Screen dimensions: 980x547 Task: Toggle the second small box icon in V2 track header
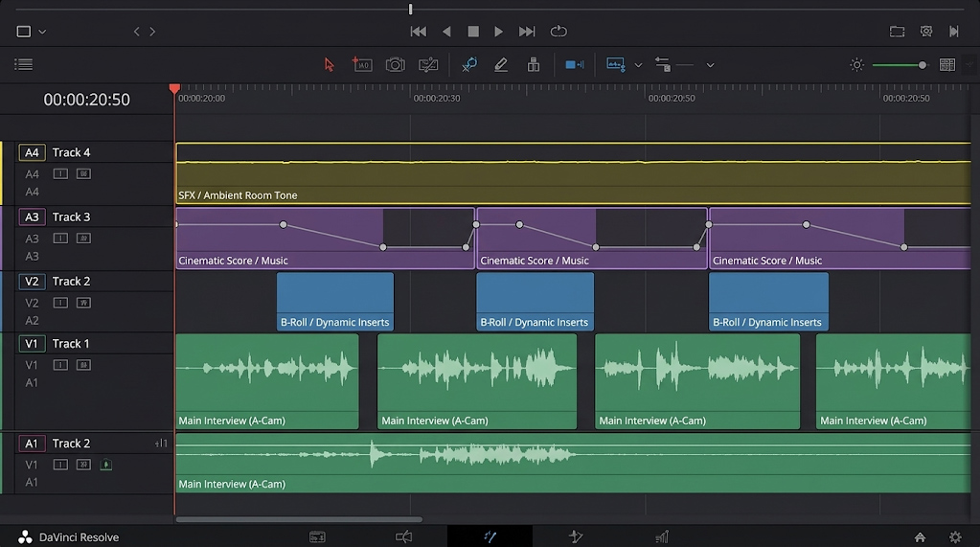coord(83,303)
